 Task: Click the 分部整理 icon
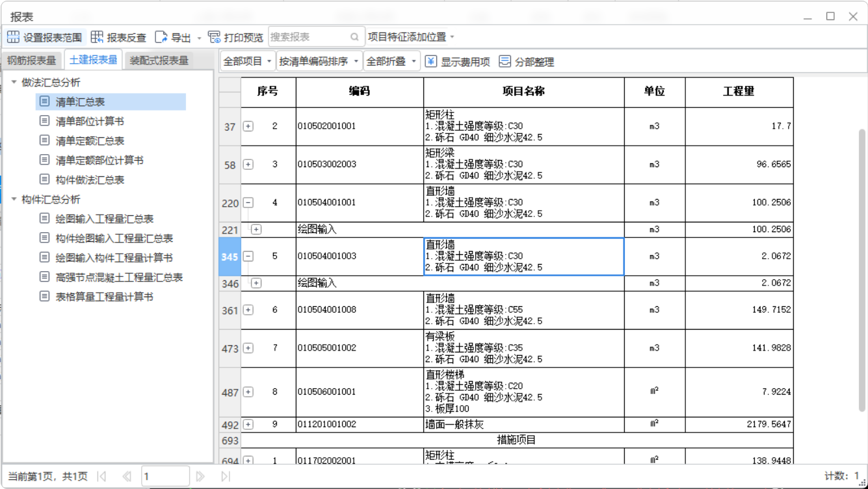point(505,61)
